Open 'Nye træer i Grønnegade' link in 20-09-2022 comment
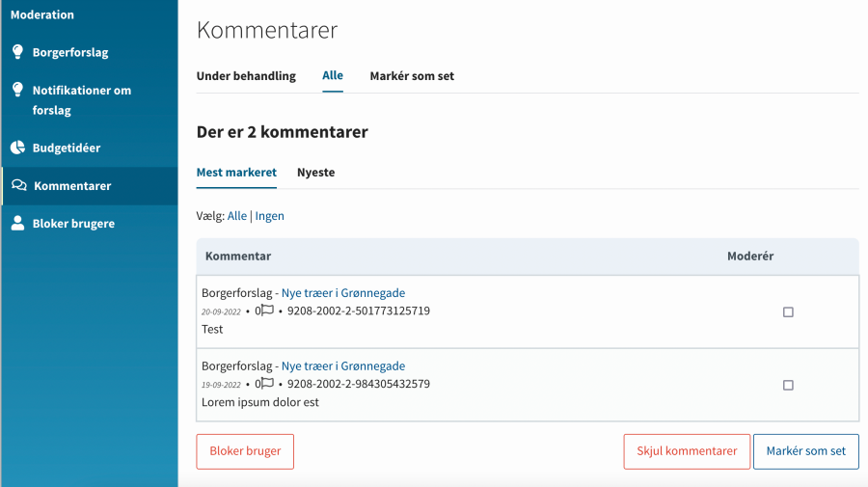The image size is (868, 487). pyautogui.click(x=343, y=293)
